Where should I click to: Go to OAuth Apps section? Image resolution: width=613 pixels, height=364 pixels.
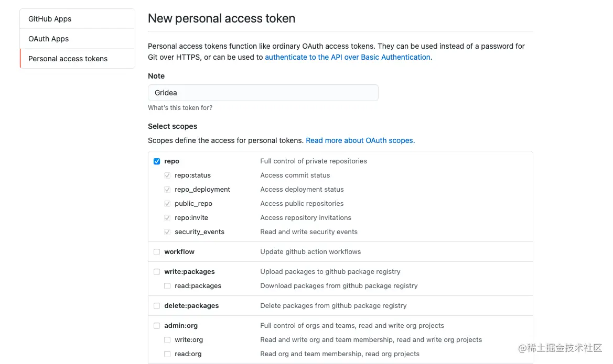49,39
